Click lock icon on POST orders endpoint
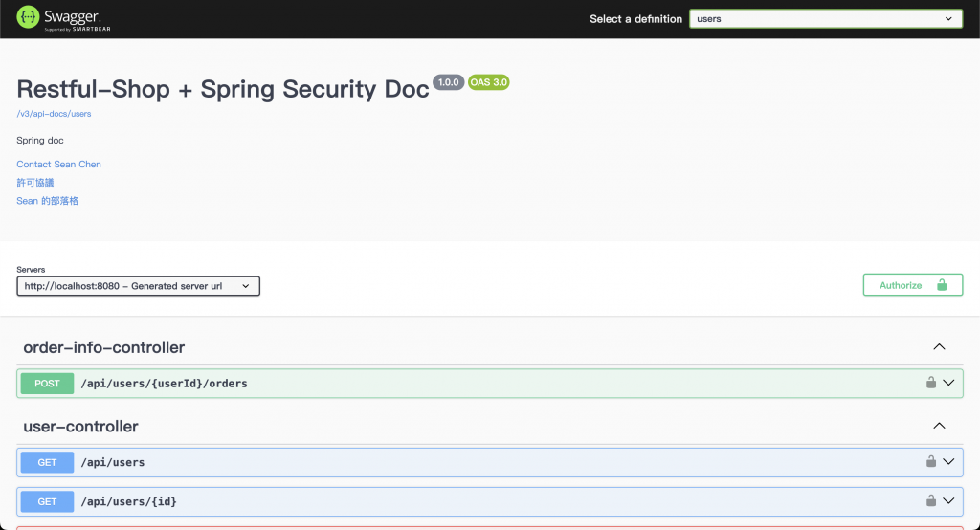980x530 pixels. [930, 383]
